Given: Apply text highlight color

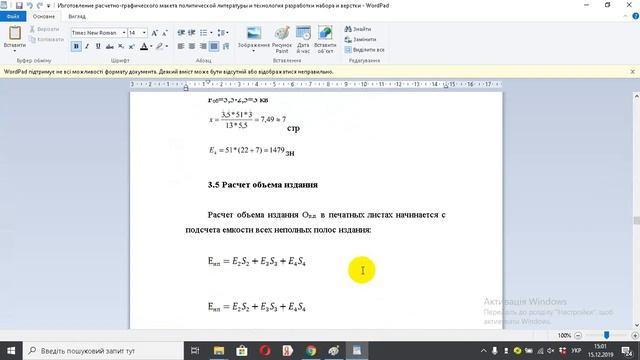Looking at the screenshot, I should click(159, 46).
